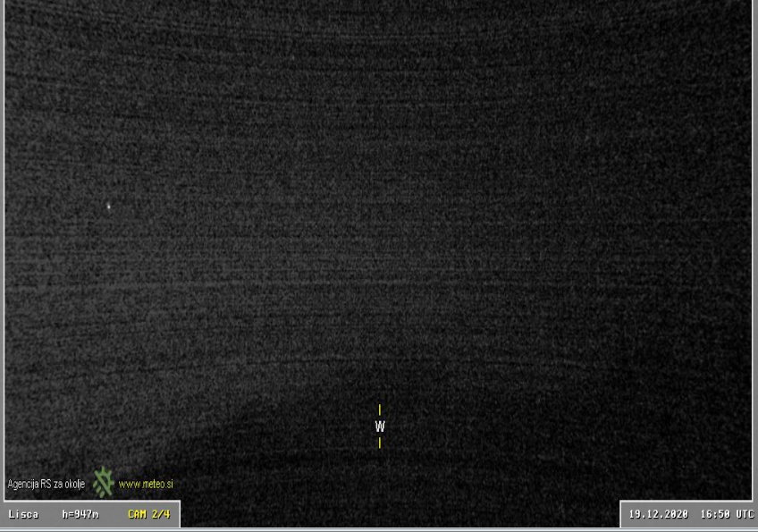Viewport: 758px width, 532px height.
Task: Click the green ARSO logo icon
Action: click(104, 483)
